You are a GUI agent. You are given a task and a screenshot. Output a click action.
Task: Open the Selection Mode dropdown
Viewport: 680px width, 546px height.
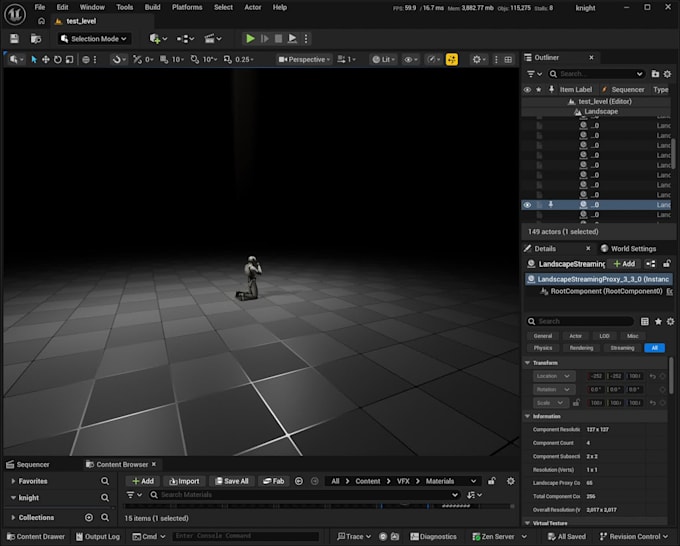click(94, 39)
